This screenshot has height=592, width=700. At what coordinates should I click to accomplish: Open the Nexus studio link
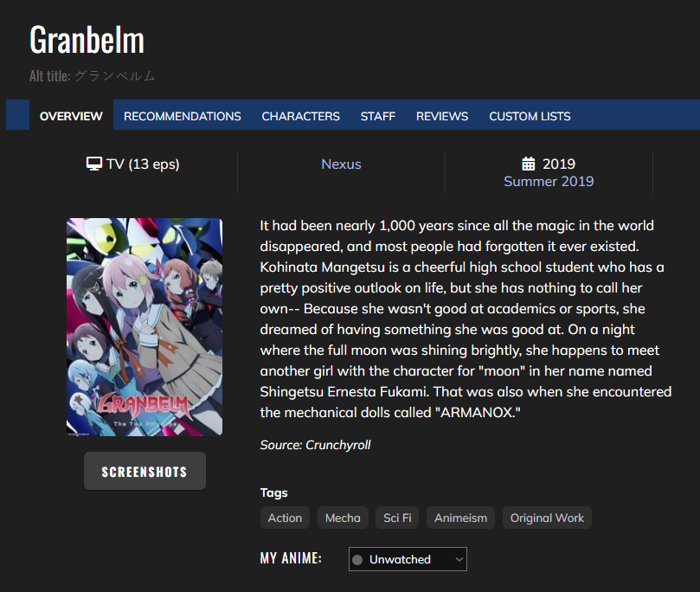click(x=341, y=164)
